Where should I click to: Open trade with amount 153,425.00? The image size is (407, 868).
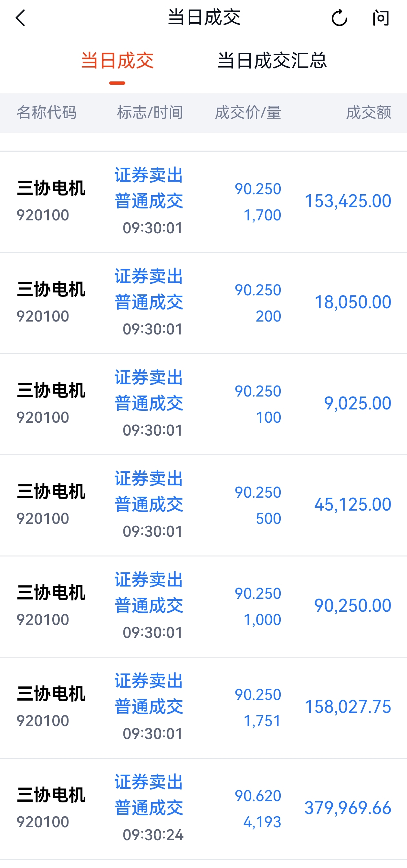[x=203, y=202]
